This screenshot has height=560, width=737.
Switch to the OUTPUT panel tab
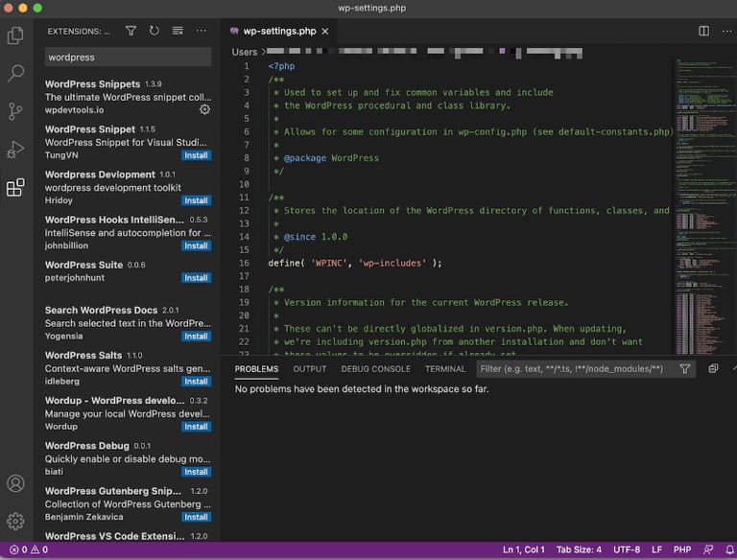click(310, 369)
